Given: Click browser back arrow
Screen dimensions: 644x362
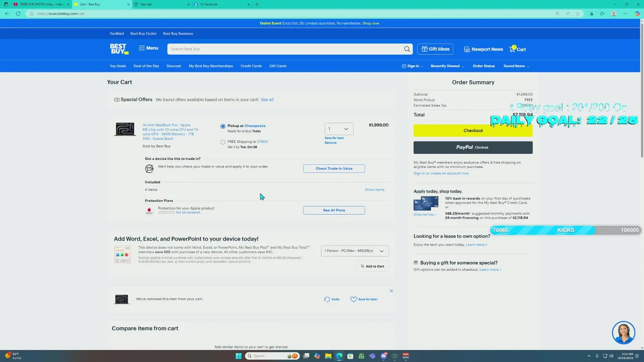Looking at the screenshot, I should (7, 14).
